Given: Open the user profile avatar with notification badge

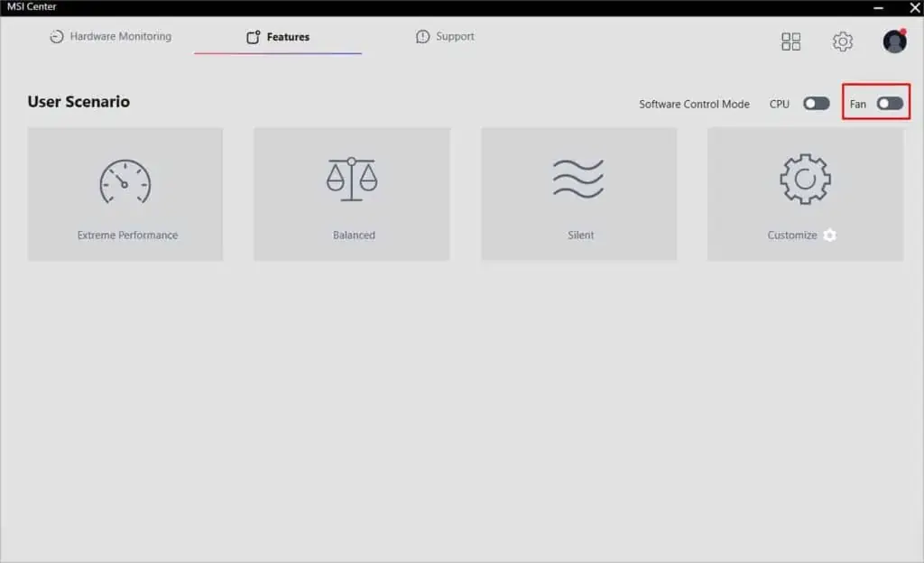Looking at the screenshot, I should point(893,41).
